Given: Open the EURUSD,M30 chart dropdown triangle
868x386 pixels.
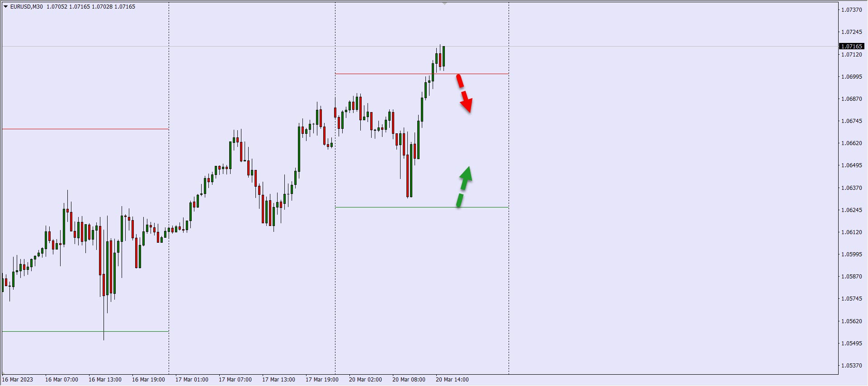Looking at the screenshot, I should coord(6,7).
